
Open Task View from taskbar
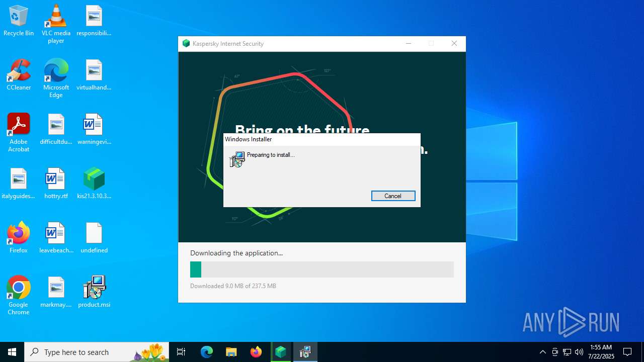pos(181,352)
